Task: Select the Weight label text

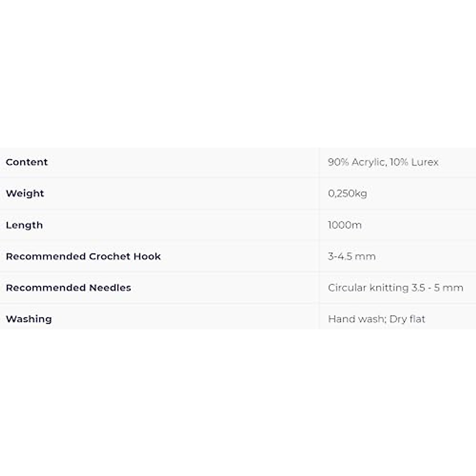Action: [x=25, y=194]
